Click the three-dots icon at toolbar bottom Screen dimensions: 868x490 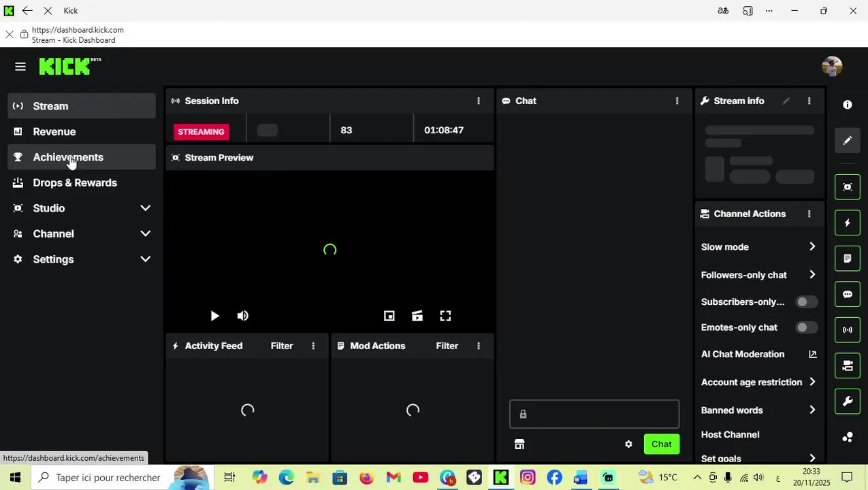[x=848, y=437]
